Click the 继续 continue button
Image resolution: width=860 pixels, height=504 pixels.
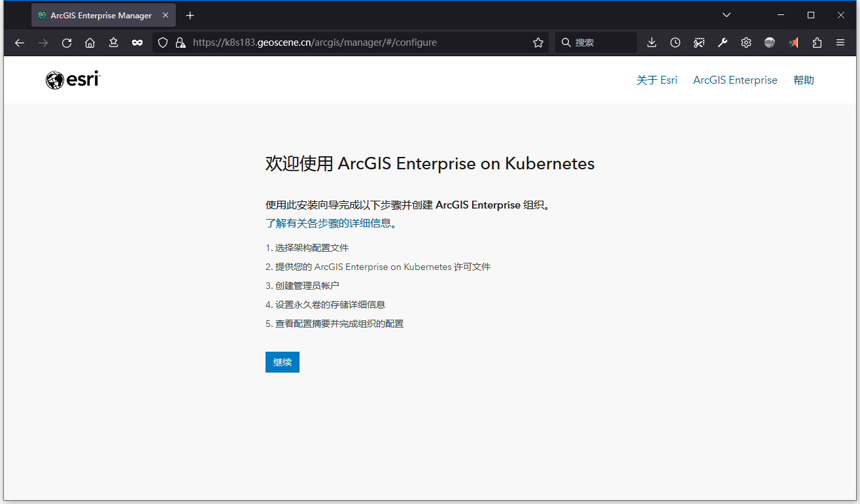point(283,362)
